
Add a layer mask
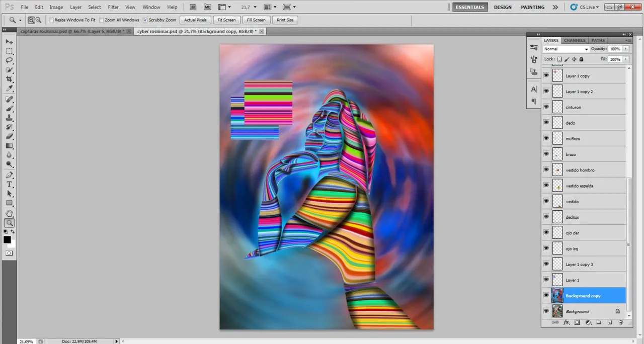tap(577, 322)
